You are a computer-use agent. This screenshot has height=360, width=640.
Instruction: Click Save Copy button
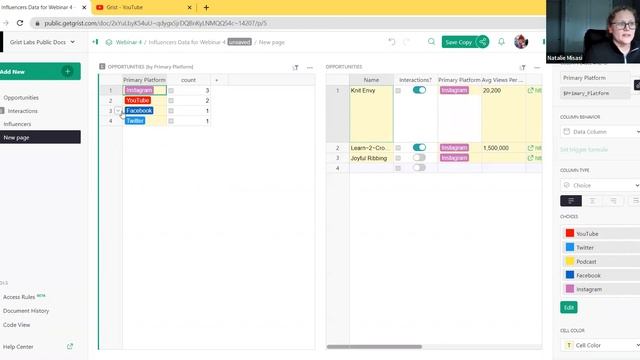(458, 42)
